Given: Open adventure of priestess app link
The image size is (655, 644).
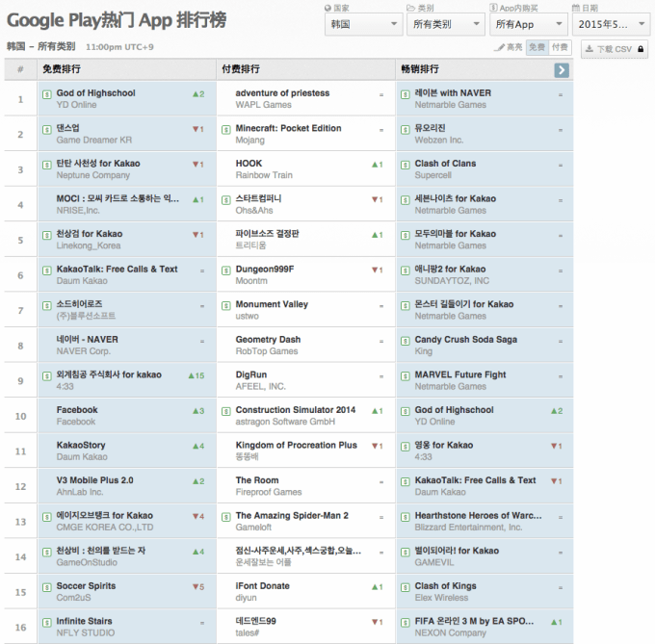Looking at the screenshot, I should [x=282, y=93].
